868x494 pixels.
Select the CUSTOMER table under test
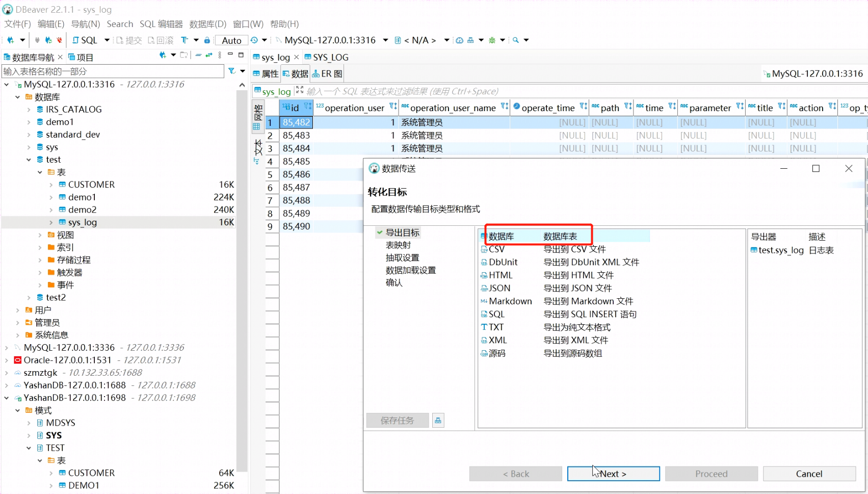coord(91,185)
